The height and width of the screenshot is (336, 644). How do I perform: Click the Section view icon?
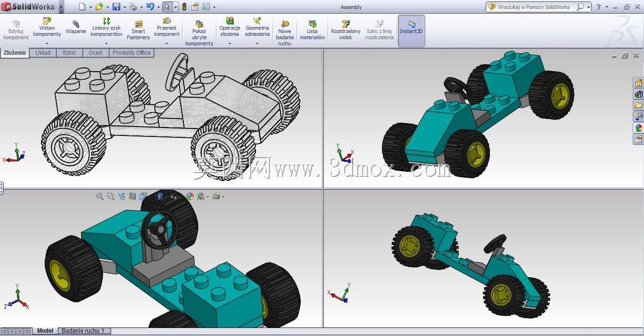[132, 196]
